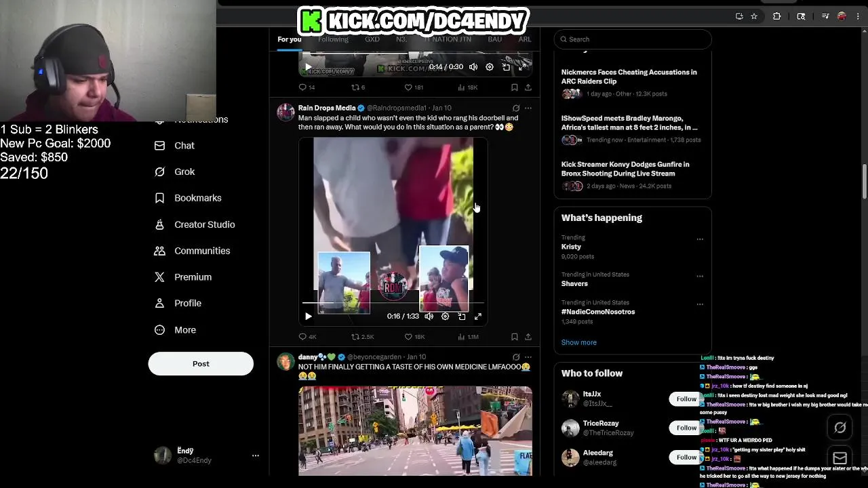
Task: Open more options on danny's post
Action: (x=528, y=357)
